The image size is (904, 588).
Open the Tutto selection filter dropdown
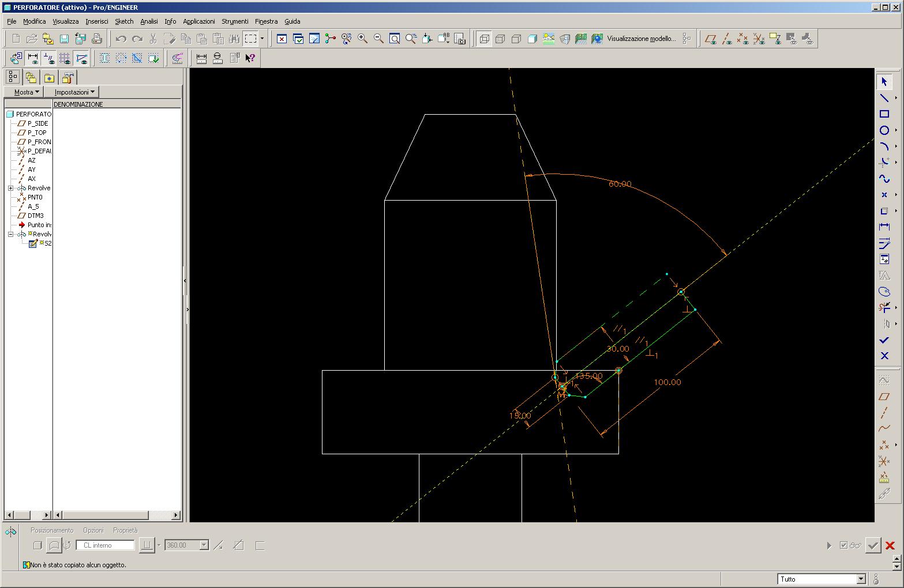[861, 579]
